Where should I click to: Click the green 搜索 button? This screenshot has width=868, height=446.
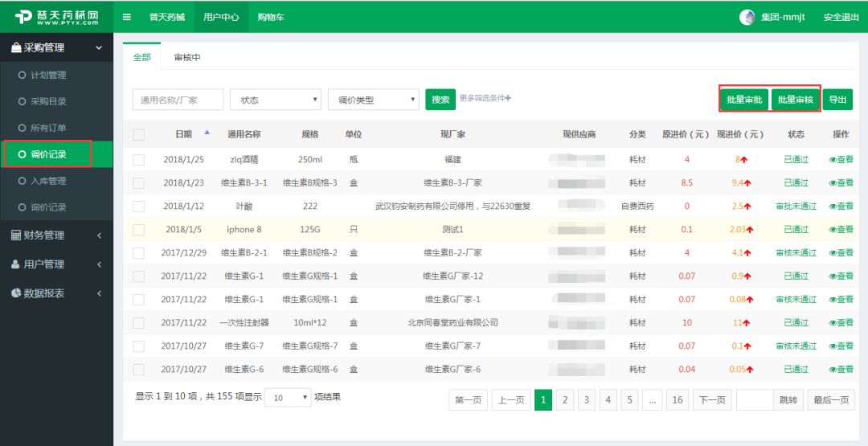(x=440, y=100)
